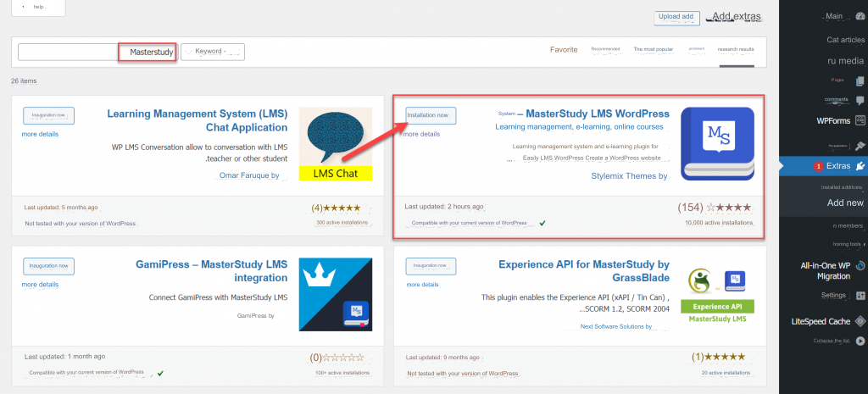Click the Extras plug icon

pos(860,165)
